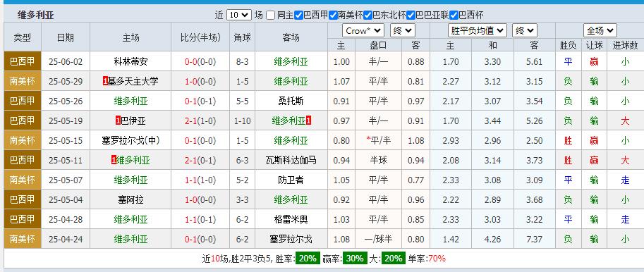Click the 2-1(1-0) score for 25-05-19

[x=200, y=121]
